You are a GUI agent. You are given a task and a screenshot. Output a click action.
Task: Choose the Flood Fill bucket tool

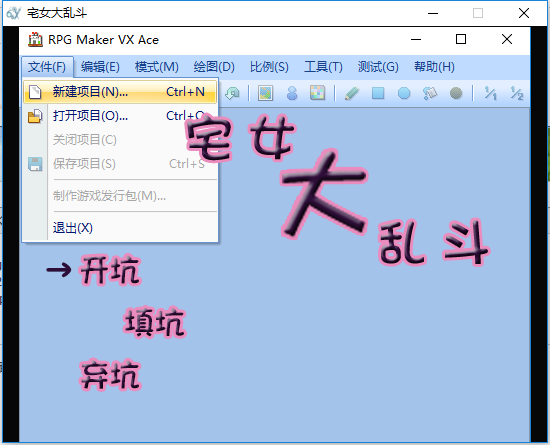coord(430,93)
